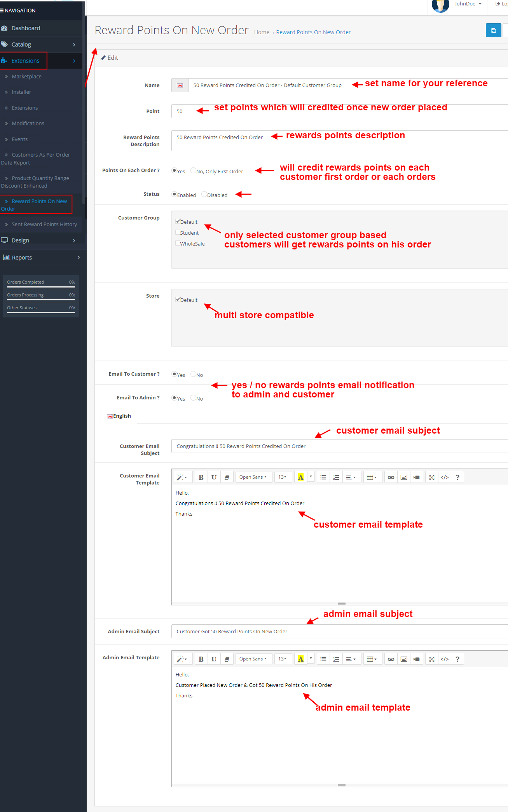Open help in Admin Email Template editor
Viewport: 508px width, 812px height.
click(x=457, y=659)
